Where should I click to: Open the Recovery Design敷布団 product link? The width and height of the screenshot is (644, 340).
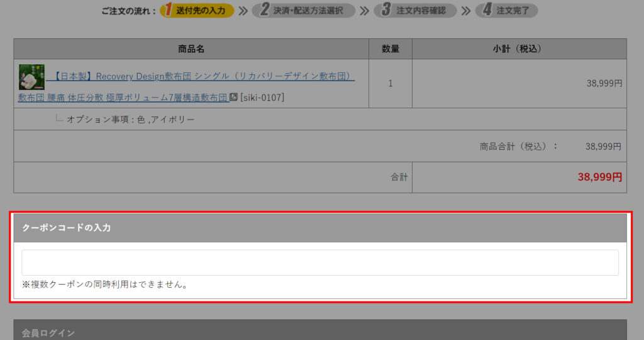pos(201,76)
